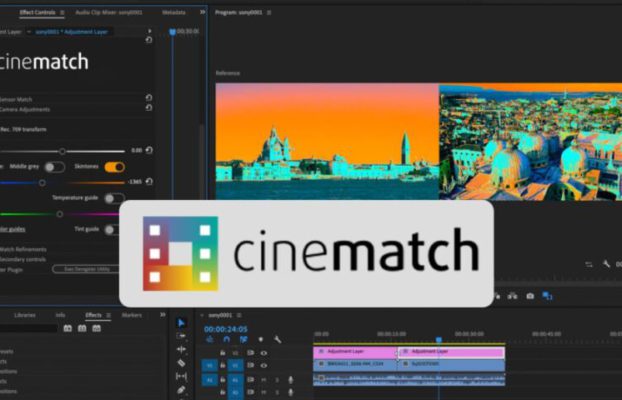Enable the Tint guide switch

112,229
